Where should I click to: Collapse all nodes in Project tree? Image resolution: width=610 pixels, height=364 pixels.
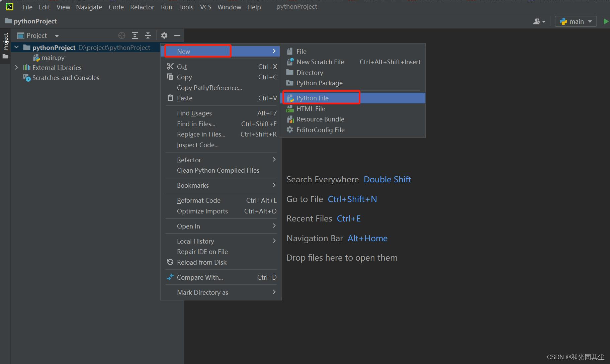click(x=148, y=35)
